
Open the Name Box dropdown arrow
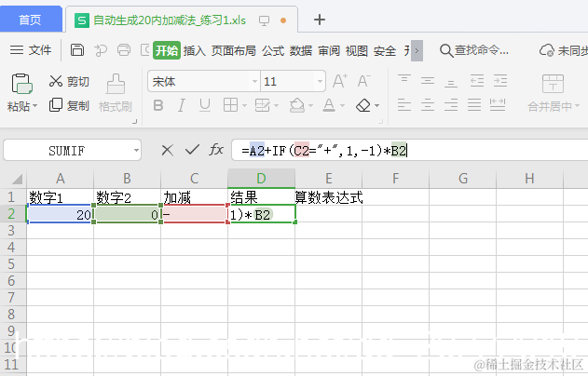(136, 151)
